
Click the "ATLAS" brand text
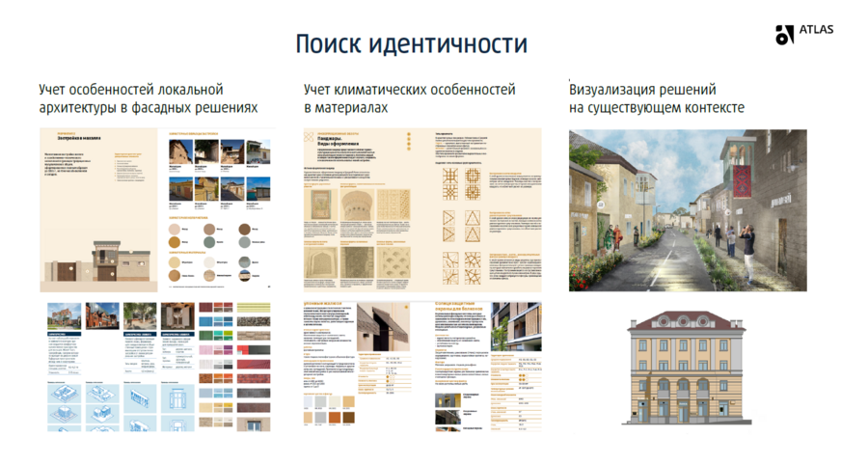pos(816,30)
